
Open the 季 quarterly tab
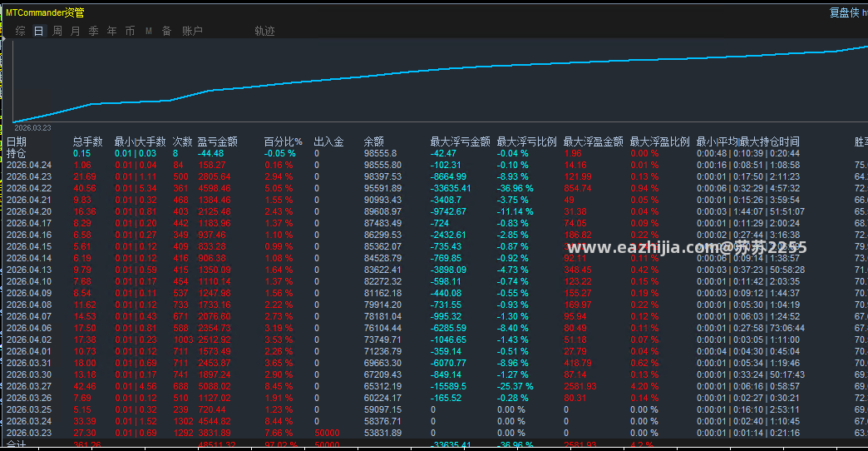coord(94,31)
